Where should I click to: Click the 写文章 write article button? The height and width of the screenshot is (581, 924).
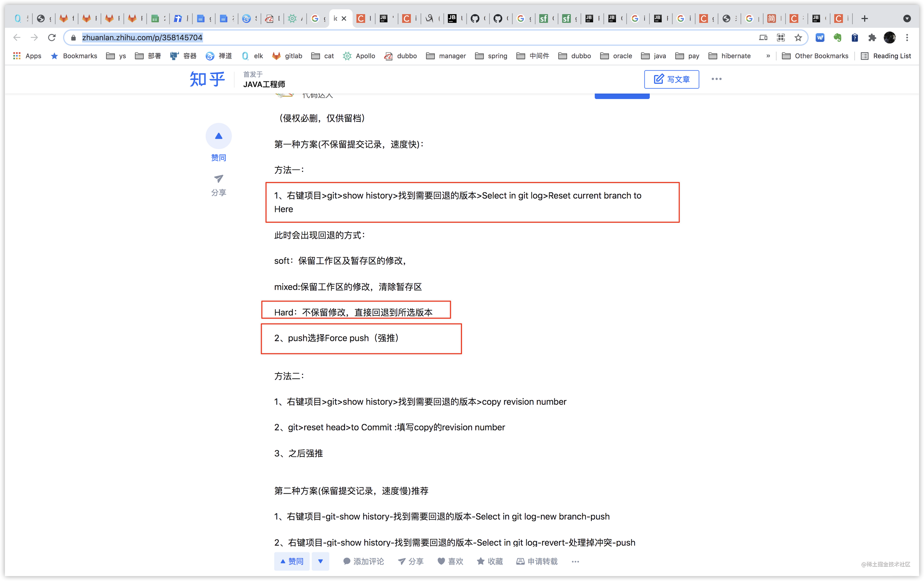(x=672, y=79)
